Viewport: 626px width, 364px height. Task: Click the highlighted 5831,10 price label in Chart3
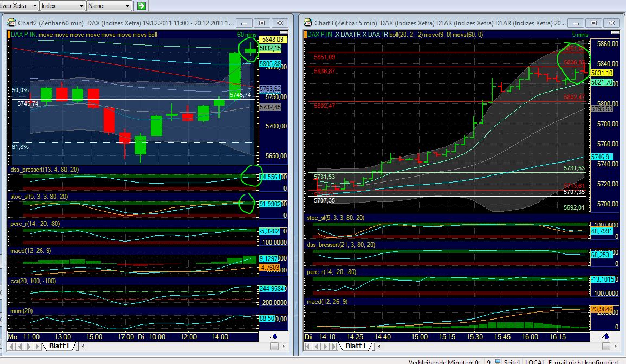click(602, 72)
